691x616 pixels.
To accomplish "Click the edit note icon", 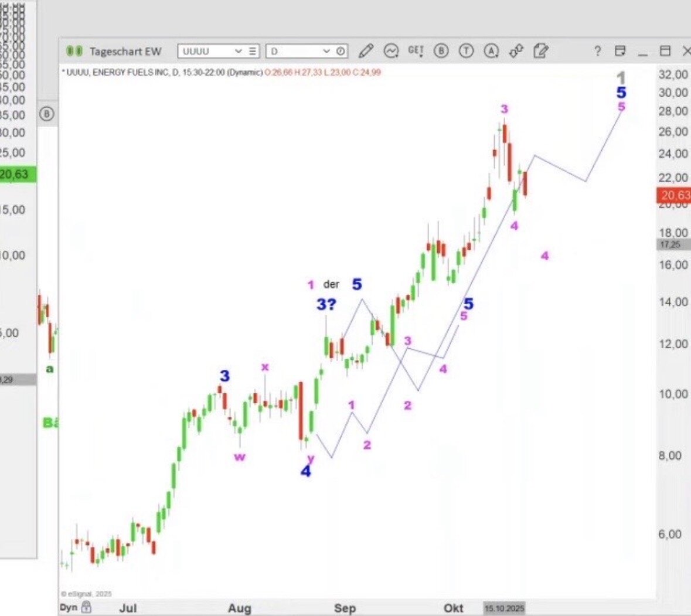I will tap(540, 52).
